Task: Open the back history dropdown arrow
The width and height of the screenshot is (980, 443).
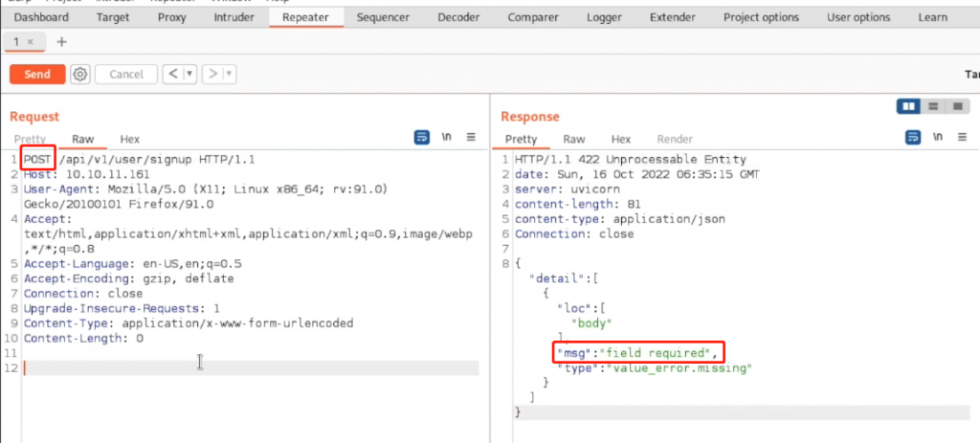Action: point(190,75)
